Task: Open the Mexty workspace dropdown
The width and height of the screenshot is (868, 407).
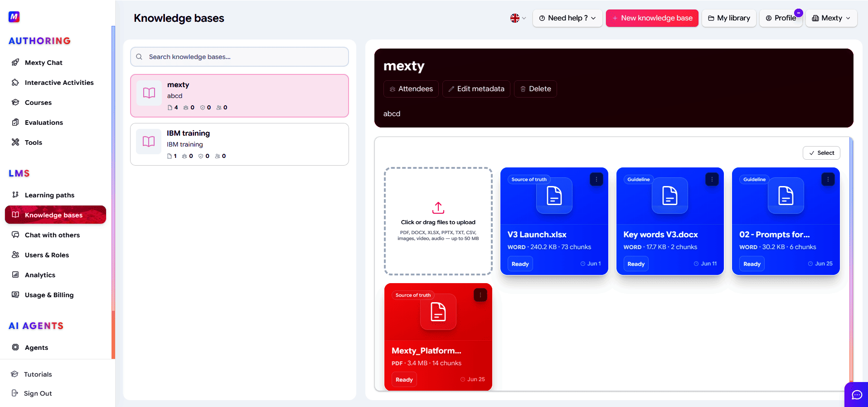Action: tap(831, 18)
